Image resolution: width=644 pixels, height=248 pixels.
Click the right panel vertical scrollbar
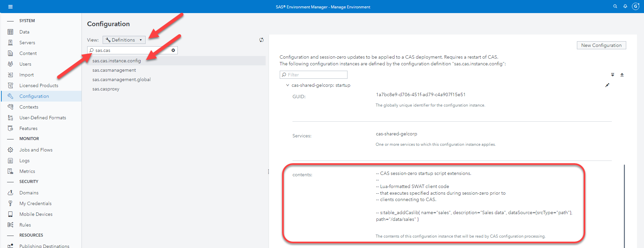pos(624,206)
